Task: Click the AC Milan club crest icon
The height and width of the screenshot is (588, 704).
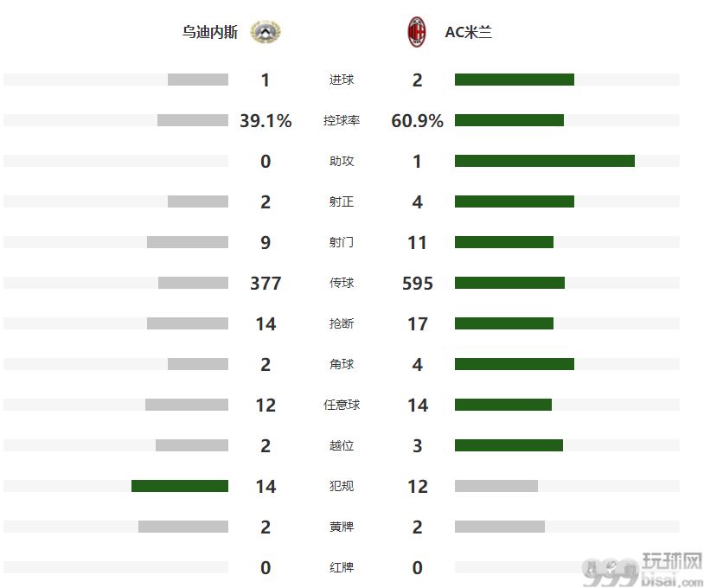Action: (x=417, y=32)
